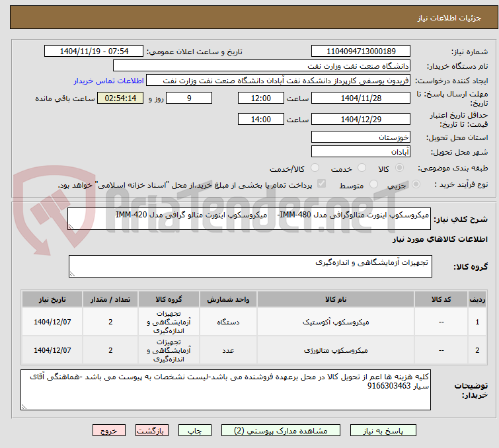Screen dimensions: 499x448
Task: Select the خدمت radio button
Action: pyautogui.click(x=362, y=168)
